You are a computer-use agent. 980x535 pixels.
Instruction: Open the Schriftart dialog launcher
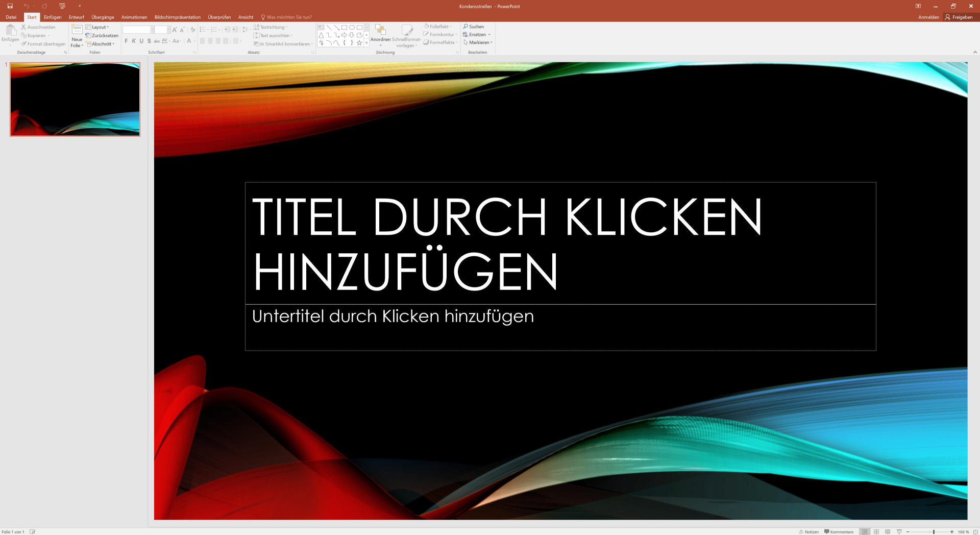(x=194, y=53)
